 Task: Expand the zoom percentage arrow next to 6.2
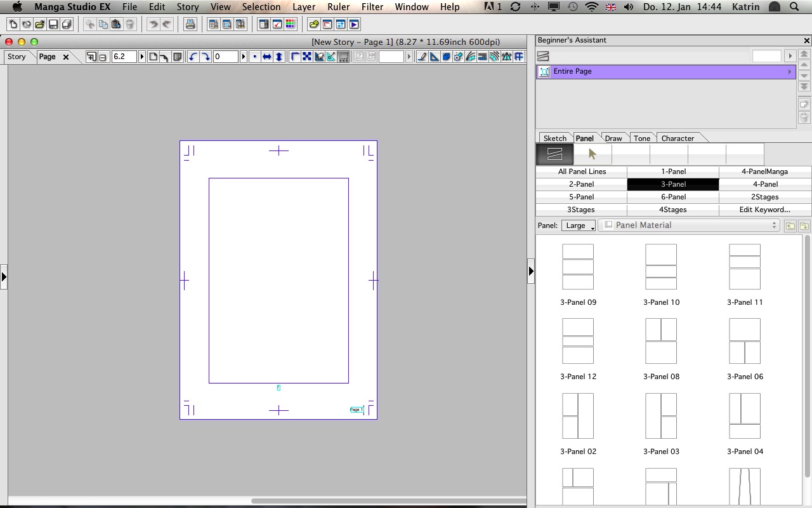[x=142, y=57]
